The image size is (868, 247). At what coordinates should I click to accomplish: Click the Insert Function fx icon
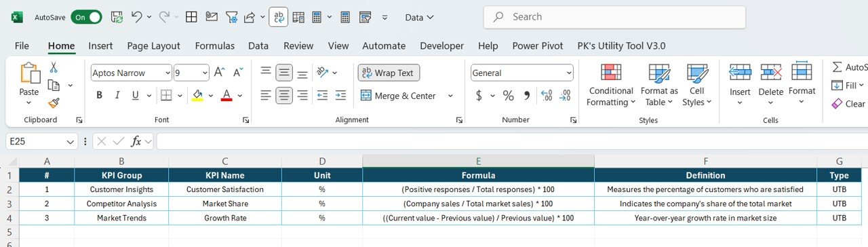pyautogui.click(x=136, y=141)
